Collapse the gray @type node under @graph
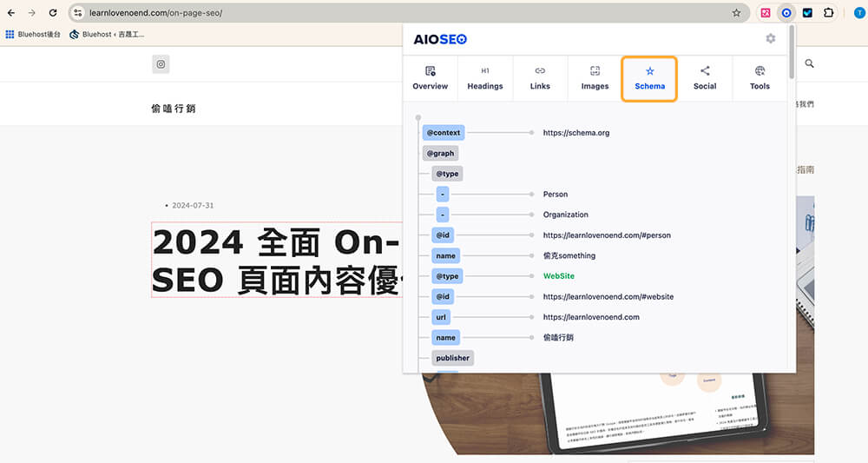Viewport: 868px width, 463px height. [447, 174]
